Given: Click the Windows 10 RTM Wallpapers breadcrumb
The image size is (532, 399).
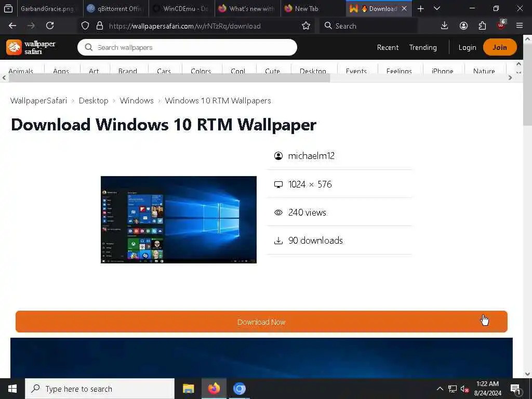Looking at the screenshot, I should pos(218,101).
